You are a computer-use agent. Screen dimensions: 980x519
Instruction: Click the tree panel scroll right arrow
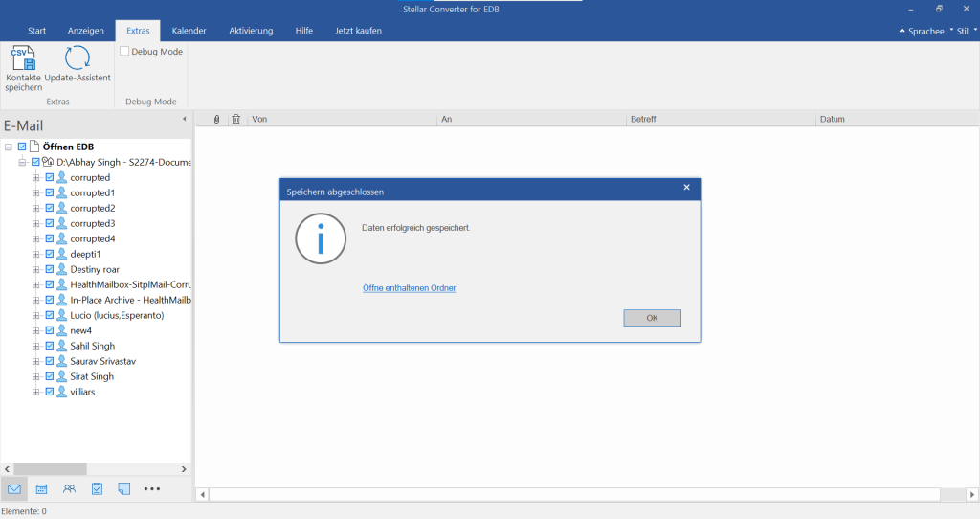click(184, 469)
